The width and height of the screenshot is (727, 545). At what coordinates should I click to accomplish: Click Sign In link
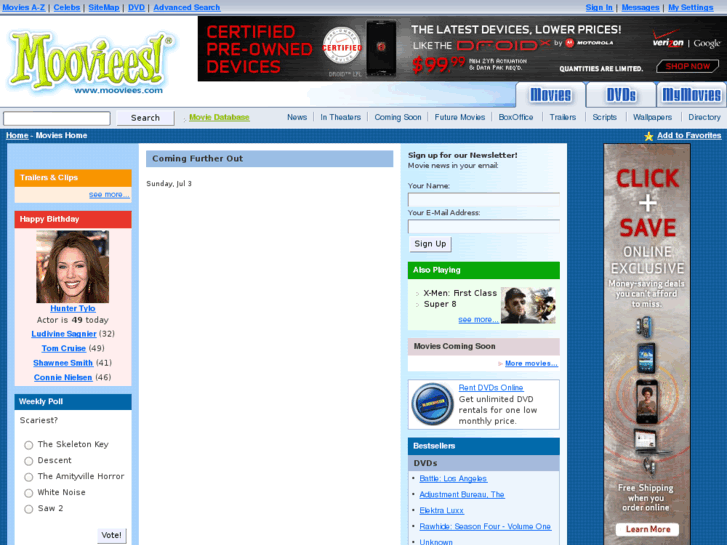pyautogui.click(x=599, y=7)
